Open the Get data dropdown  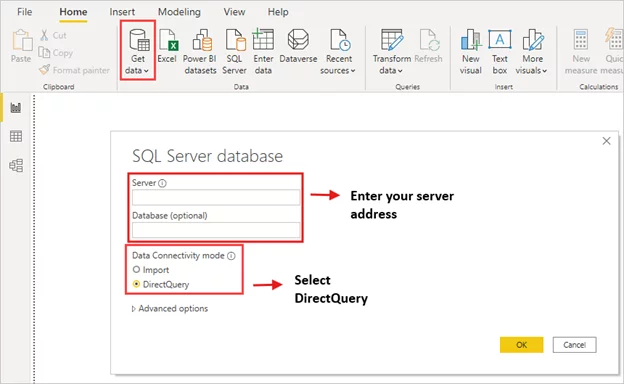[x=138, y=52]
